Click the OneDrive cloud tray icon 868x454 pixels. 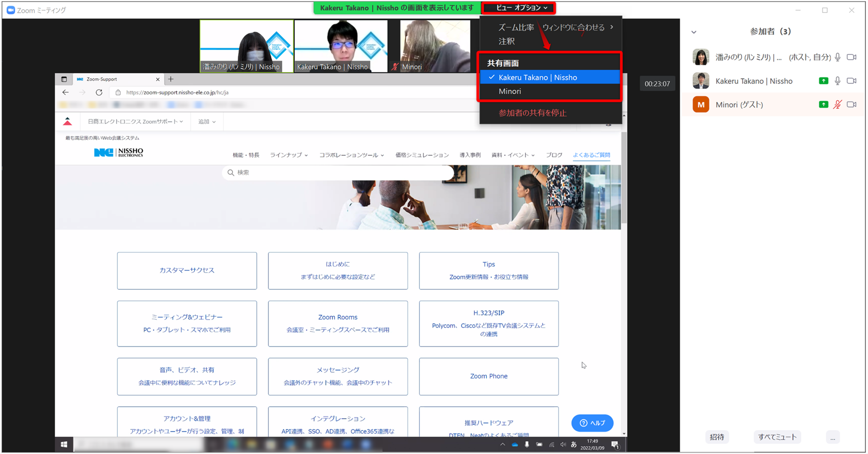(x=515, y=445)
